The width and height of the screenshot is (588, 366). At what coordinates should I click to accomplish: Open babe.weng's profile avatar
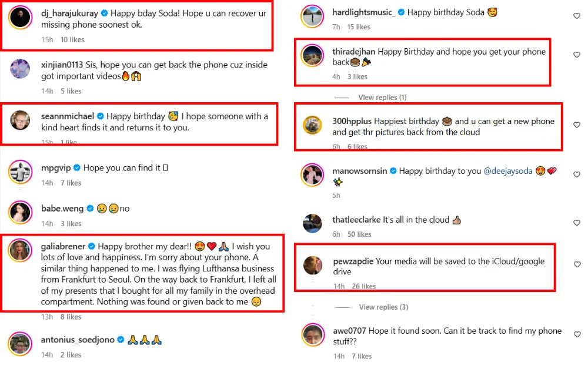(20, 212)
